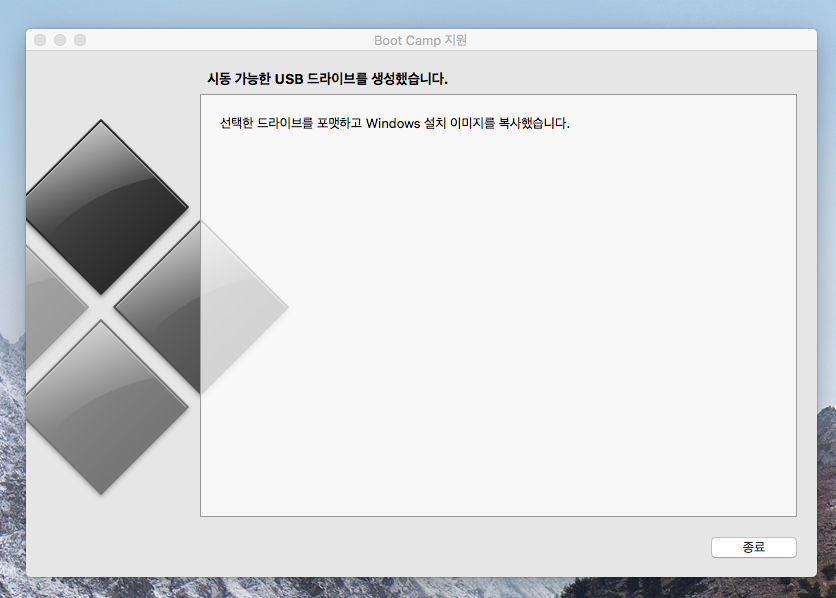
Task: Click the red close window button
Action: pyautogui.click(x=40, y=40)
